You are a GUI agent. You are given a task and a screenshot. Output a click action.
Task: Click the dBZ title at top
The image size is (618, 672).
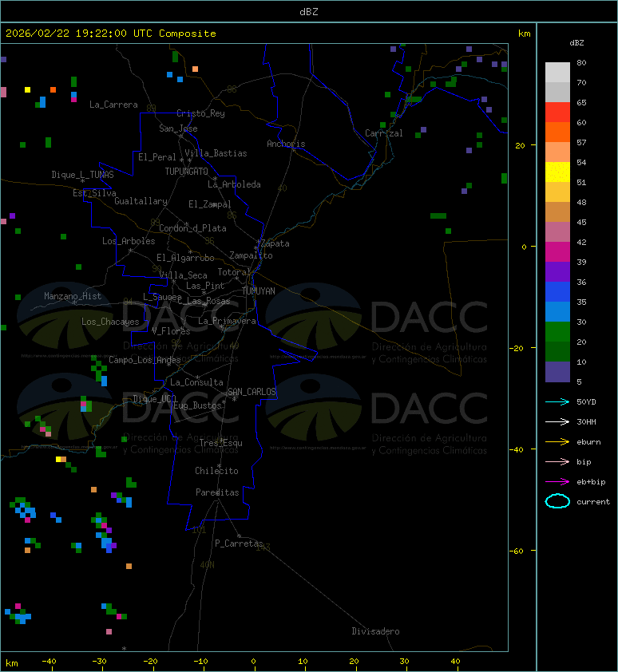coord(309,11)
